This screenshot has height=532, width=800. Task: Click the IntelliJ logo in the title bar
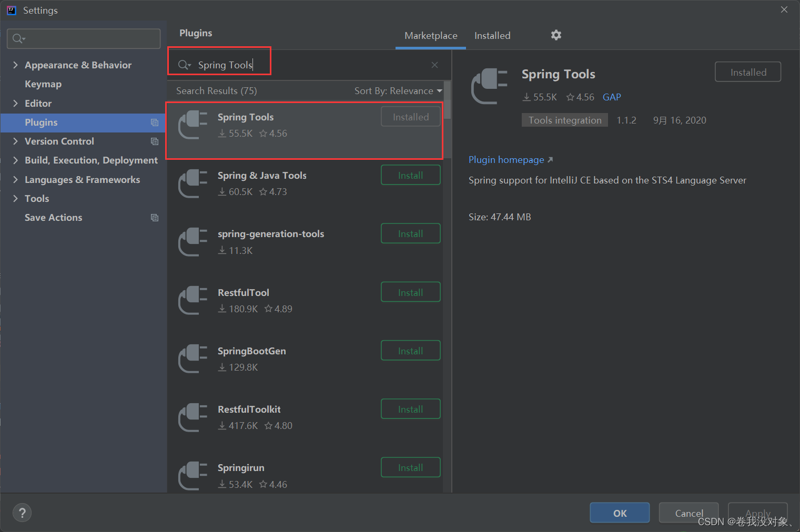(x=12, y=11)
